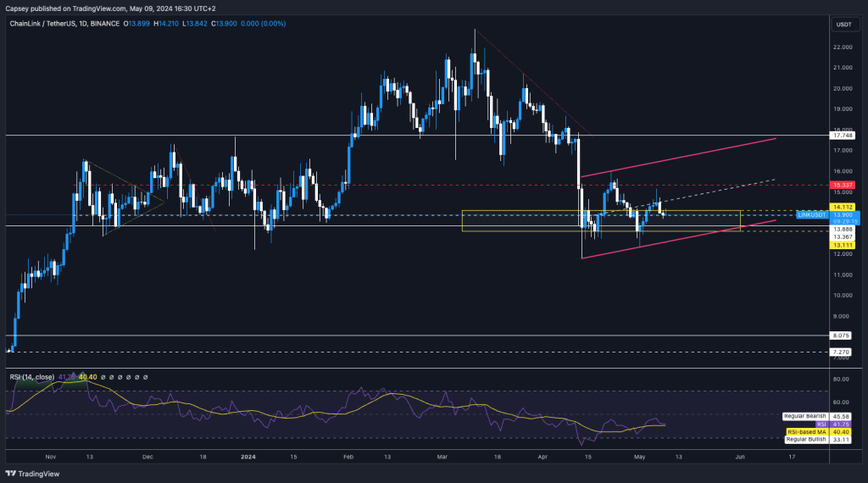Click the 80.00 RSI axis tick

[x=841, y=380]
